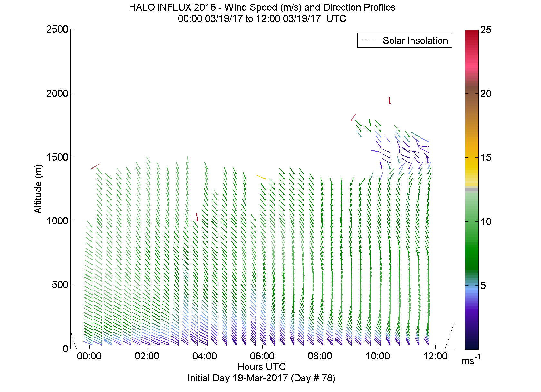The image size is (541, 392).
Task: Click the colorbar 5 tick label
Action: 483,285
